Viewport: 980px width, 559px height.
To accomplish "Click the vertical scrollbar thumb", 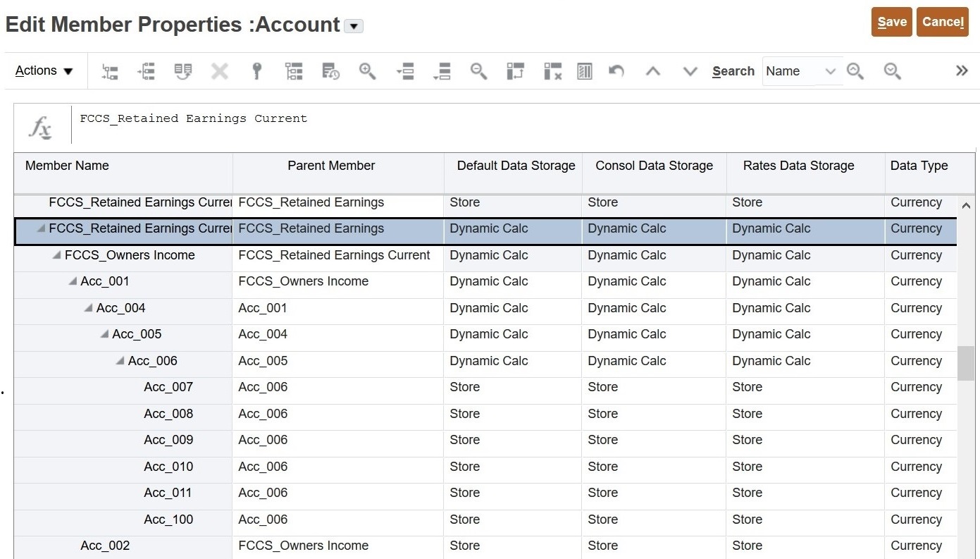I will click(965, 363).
